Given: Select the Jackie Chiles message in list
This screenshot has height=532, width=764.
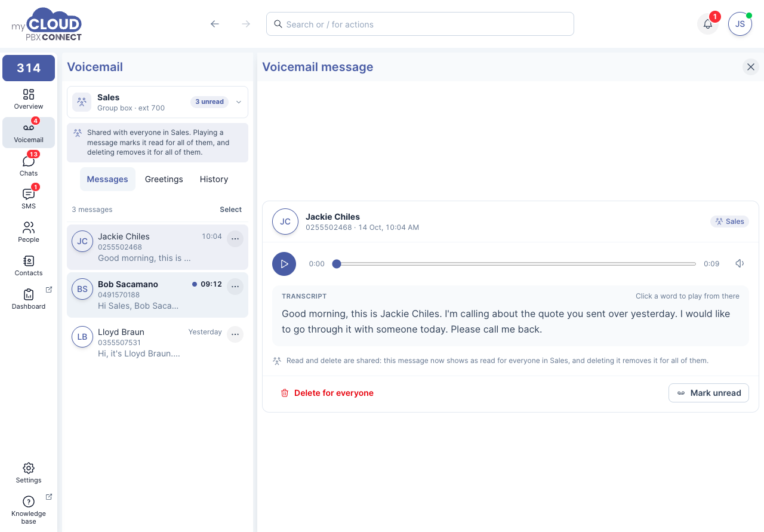Looking at the screenshot, I should coord(158,247).
